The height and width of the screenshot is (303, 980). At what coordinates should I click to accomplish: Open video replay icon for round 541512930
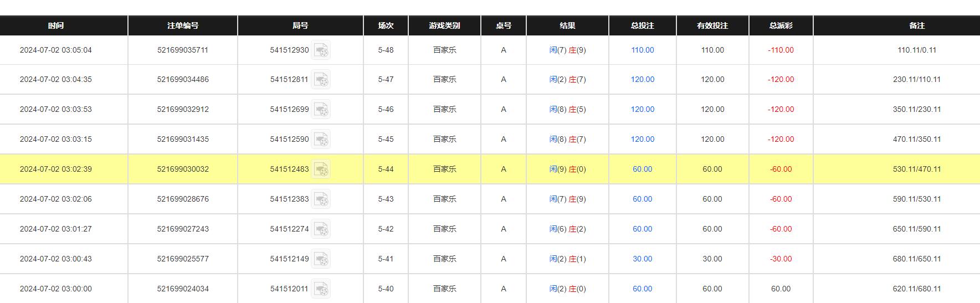321,50
